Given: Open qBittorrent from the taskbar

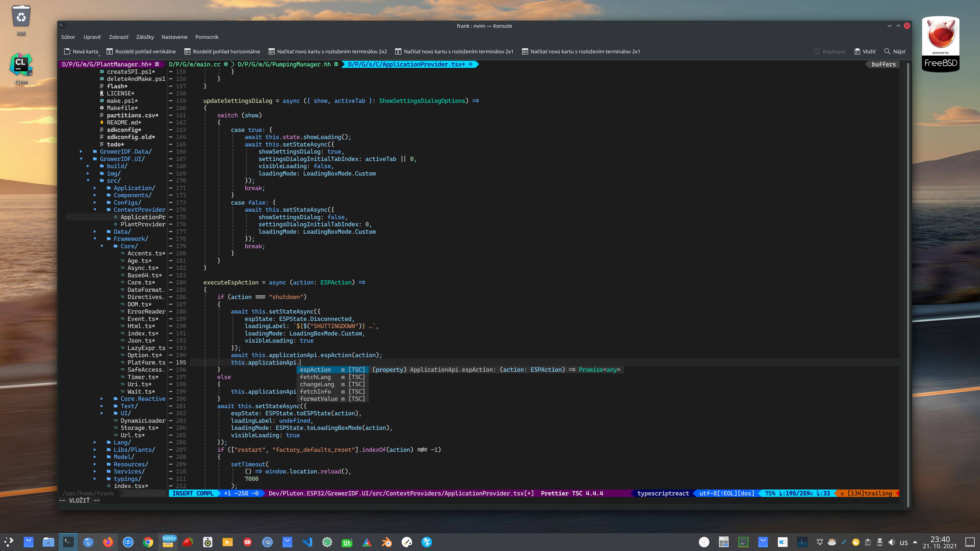Looking at the screenshot, I should click(x=128, y=542).
